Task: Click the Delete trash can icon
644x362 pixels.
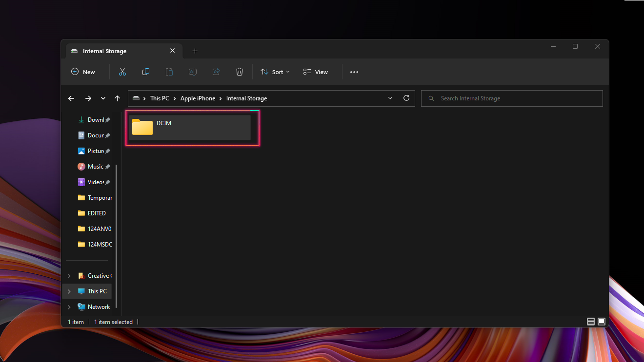Action: tap(239, 72)
